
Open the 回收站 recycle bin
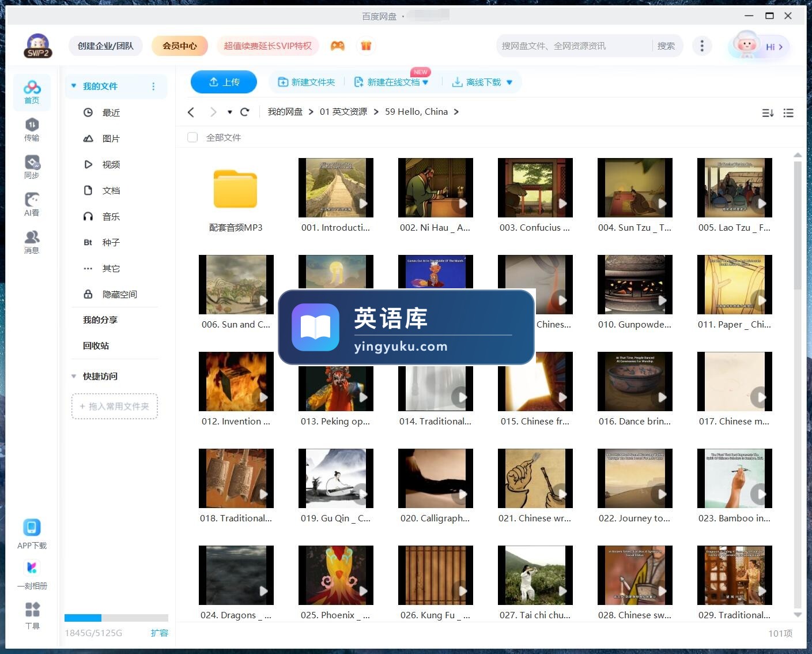96,345
